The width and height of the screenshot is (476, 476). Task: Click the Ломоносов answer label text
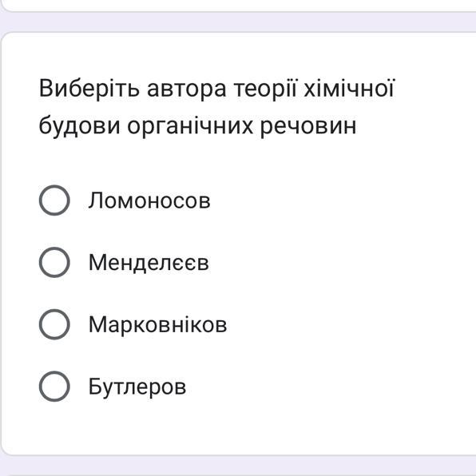tap(149, 200)
